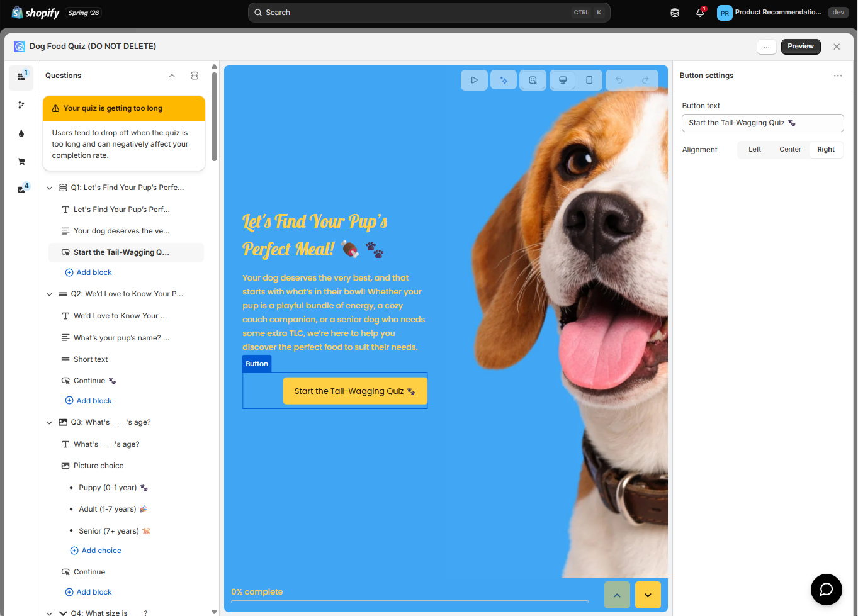Collapse question Q3 chevron
858x616 pixels.
[x=49, y=423]
